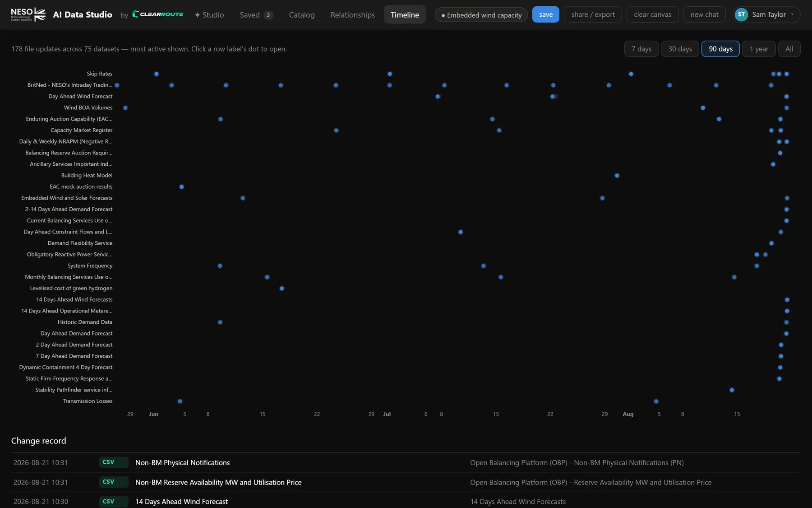Click CSV badge for Non-BM Reserve Availability

[x=114, y=482]
